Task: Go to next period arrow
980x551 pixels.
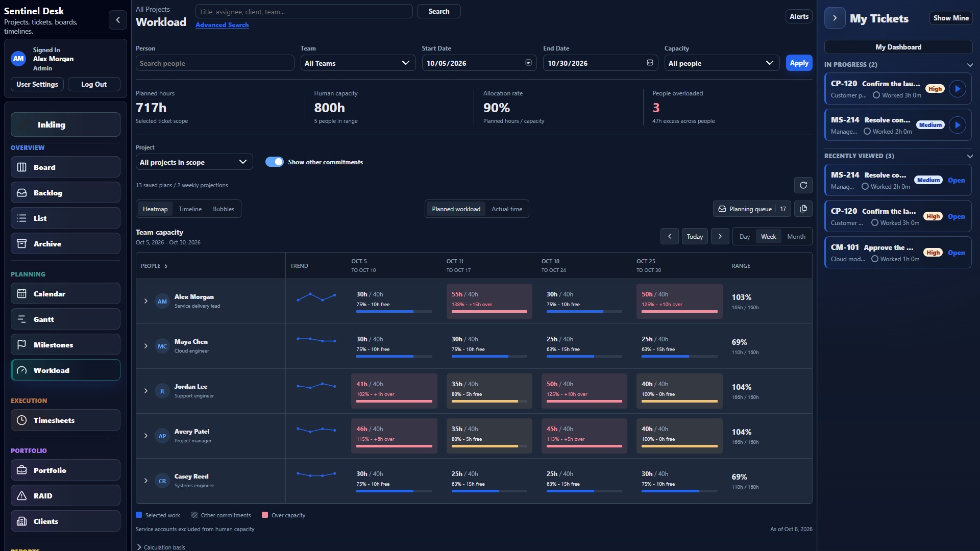Action: click(720, 236)
